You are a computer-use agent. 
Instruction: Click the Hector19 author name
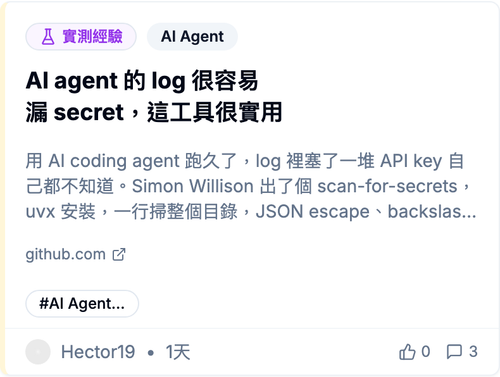pos(98,352)
